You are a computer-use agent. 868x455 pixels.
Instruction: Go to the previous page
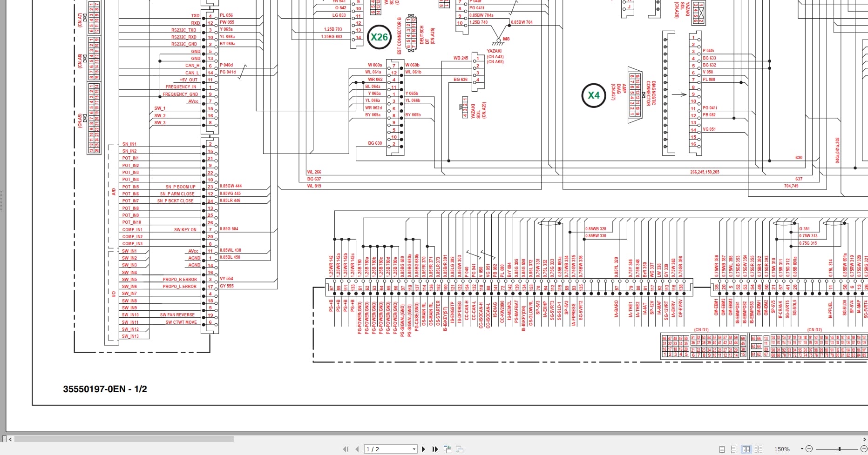tap(356, 448)
